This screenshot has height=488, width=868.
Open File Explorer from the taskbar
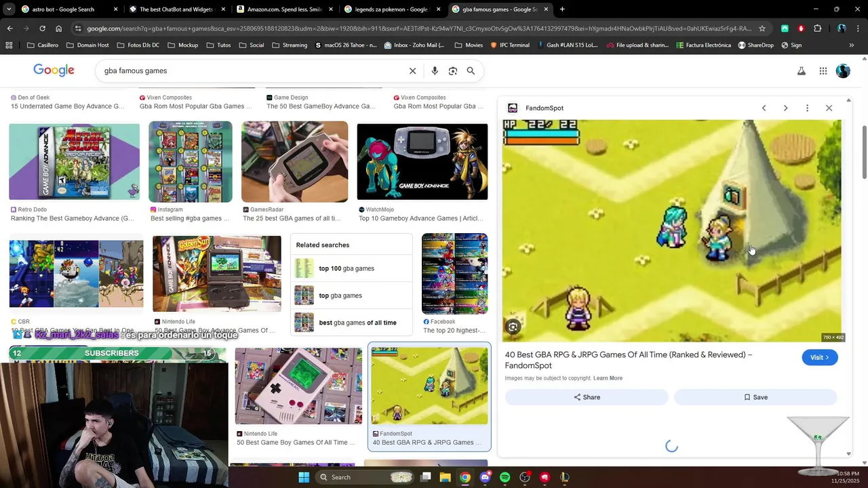click(x=446, y=477)
